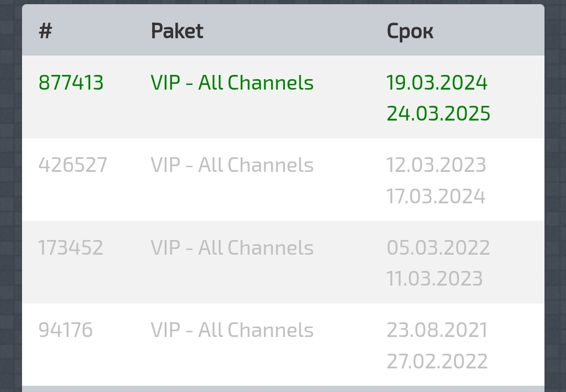
Task: Click VIP - All Channels in row 426527
Action: (x=232, y=165)
